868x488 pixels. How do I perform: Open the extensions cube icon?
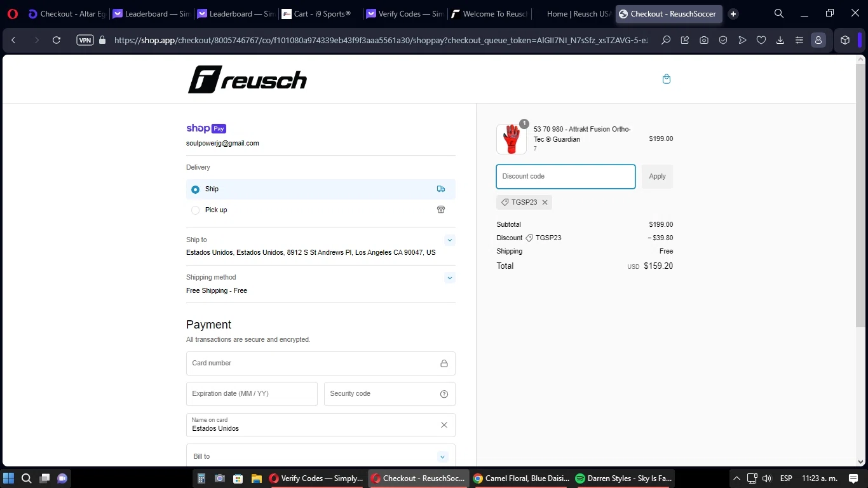coord(845,40)
